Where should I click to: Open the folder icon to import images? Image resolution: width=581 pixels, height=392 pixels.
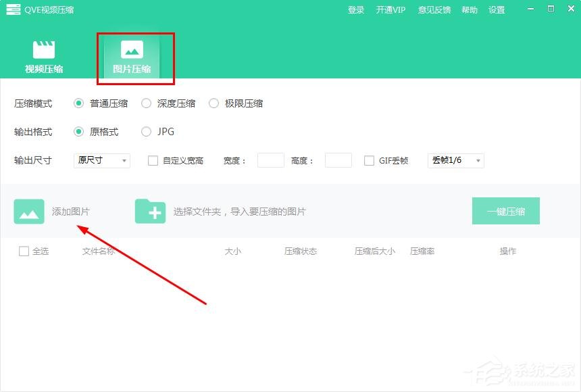(x=150, y=211)
